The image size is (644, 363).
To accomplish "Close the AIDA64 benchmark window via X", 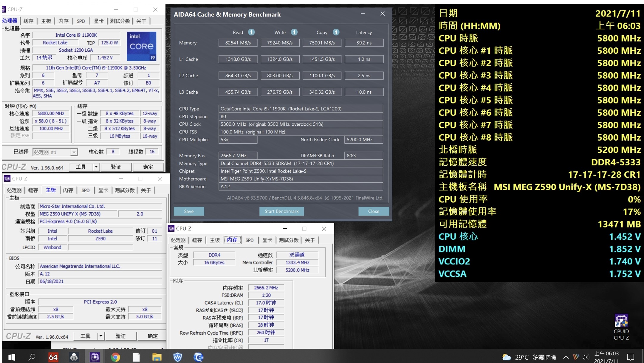I will click(x=383, y=14).
